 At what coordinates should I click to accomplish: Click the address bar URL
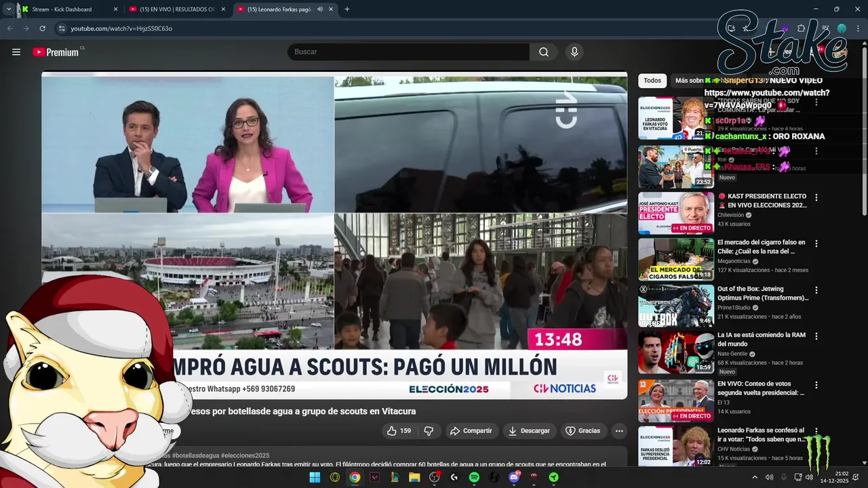121,28
